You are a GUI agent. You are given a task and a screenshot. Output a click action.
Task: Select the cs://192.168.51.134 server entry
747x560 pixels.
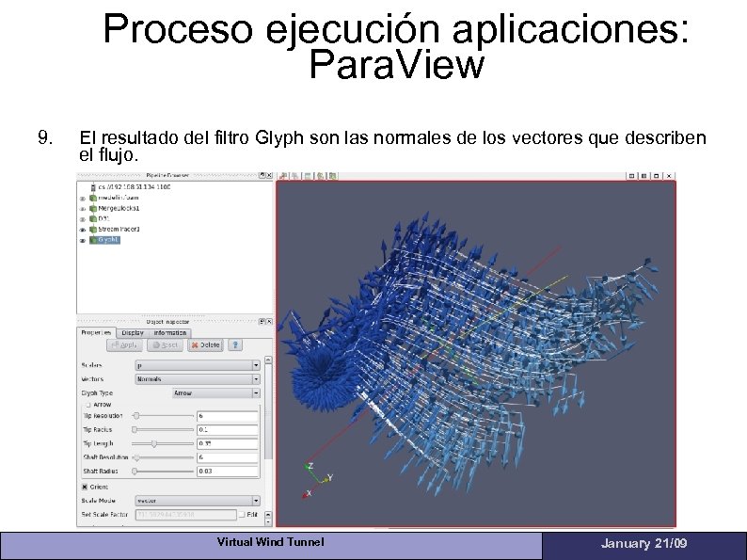click(x=134, y=187)
